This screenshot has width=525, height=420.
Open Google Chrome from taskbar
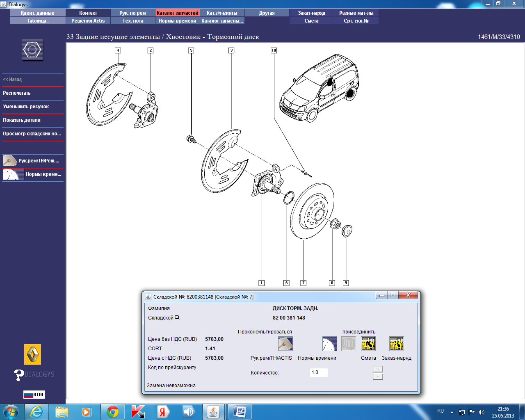click(x=113, y=412)
